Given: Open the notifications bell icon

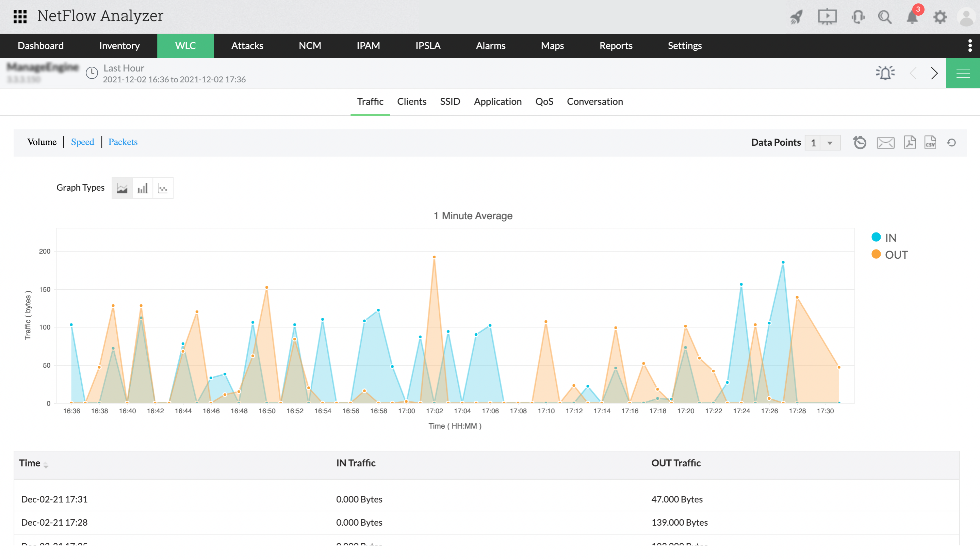Looking at the screenshot, I should click(x=912, y=17).
